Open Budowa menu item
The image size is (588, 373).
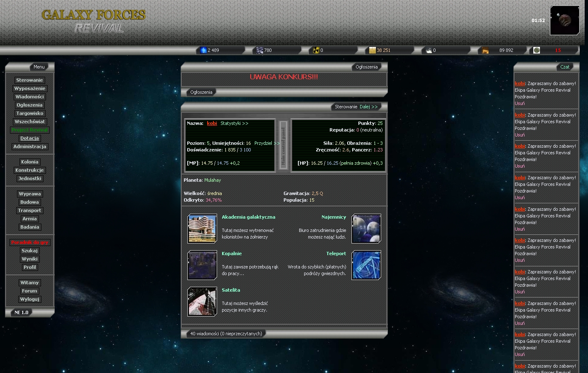[x=29, y=202]
